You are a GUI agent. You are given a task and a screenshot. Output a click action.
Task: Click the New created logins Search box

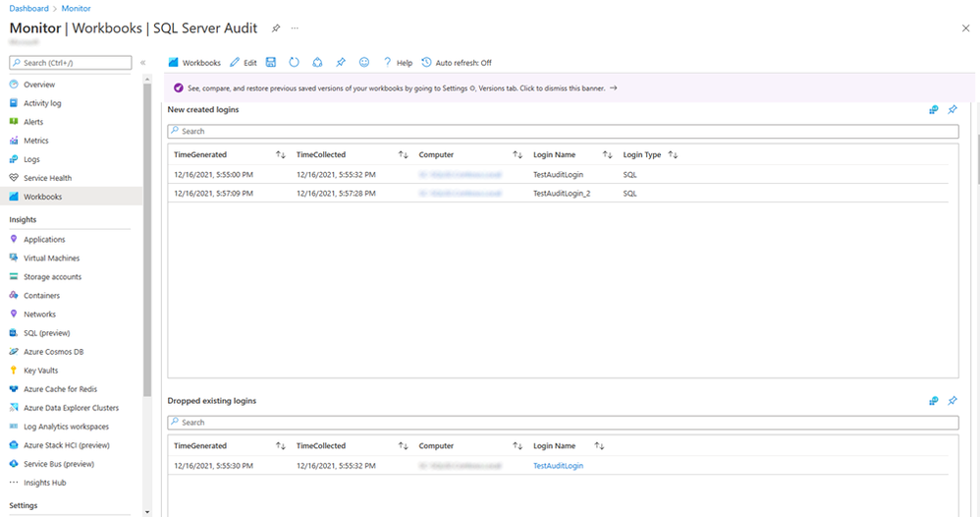click(563, 132)
